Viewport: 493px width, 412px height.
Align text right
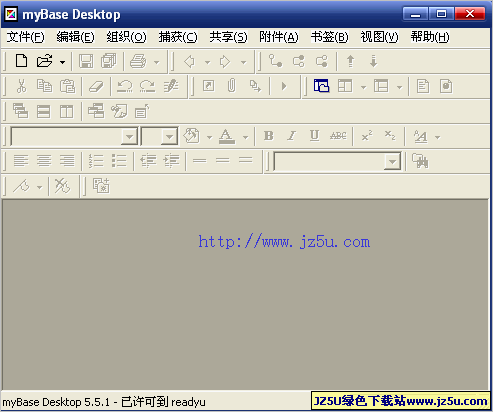click(67, 161)
